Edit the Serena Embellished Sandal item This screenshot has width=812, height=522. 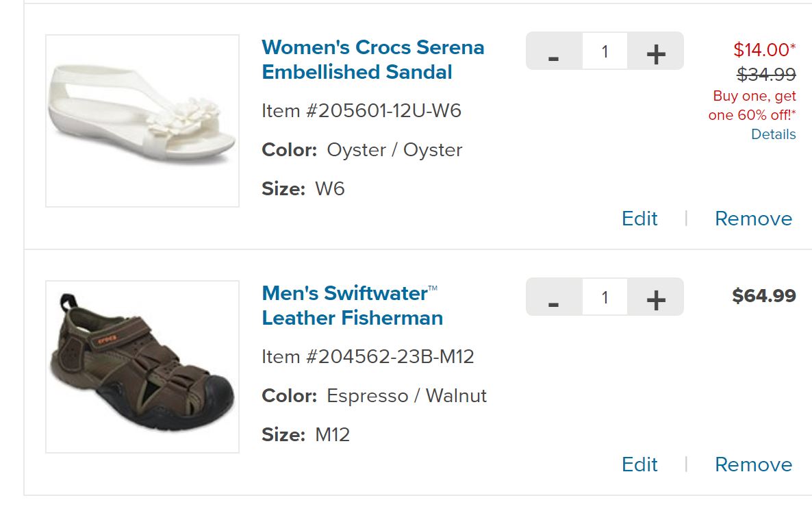coord(639,219)
